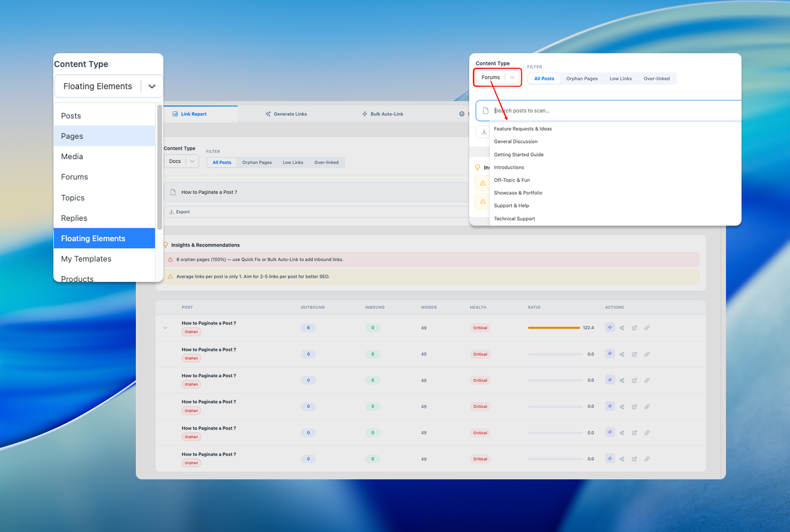790x532 pixels.
Task: Click the Export button
Action: (x=179, y=212)
